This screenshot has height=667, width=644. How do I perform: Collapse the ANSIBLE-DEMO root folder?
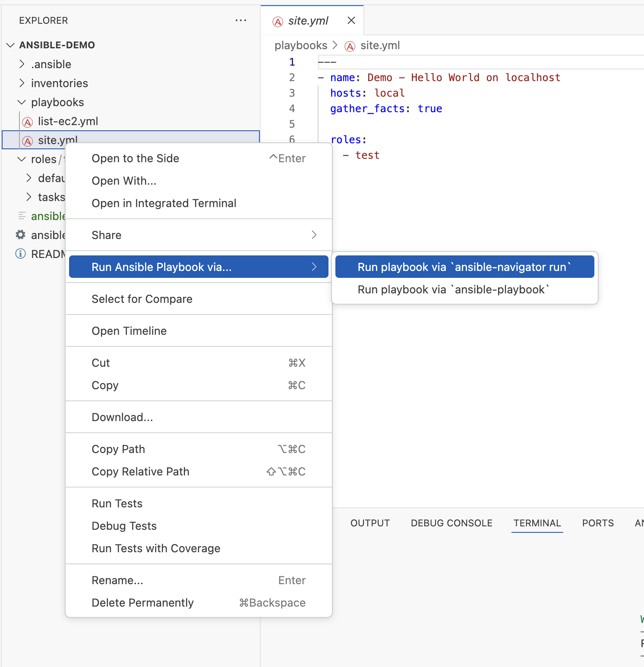[11, 45]
